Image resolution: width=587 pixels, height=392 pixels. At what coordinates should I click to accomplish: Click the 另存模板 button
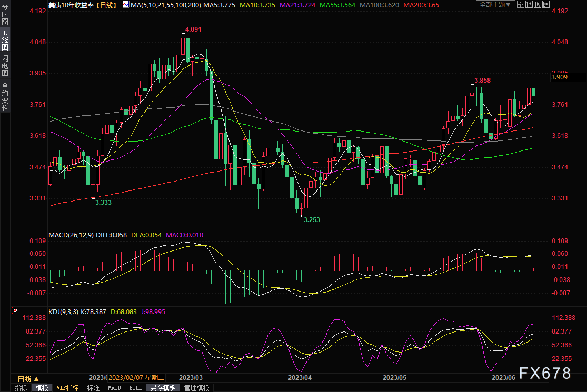click(x=163, y=388)
